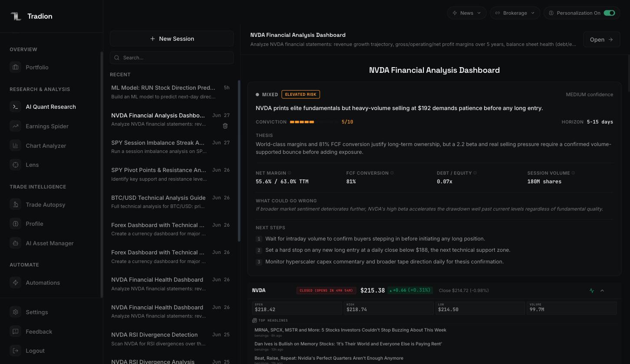
Task: Show FCF Conversion info icon
Action: click(392, 173)
